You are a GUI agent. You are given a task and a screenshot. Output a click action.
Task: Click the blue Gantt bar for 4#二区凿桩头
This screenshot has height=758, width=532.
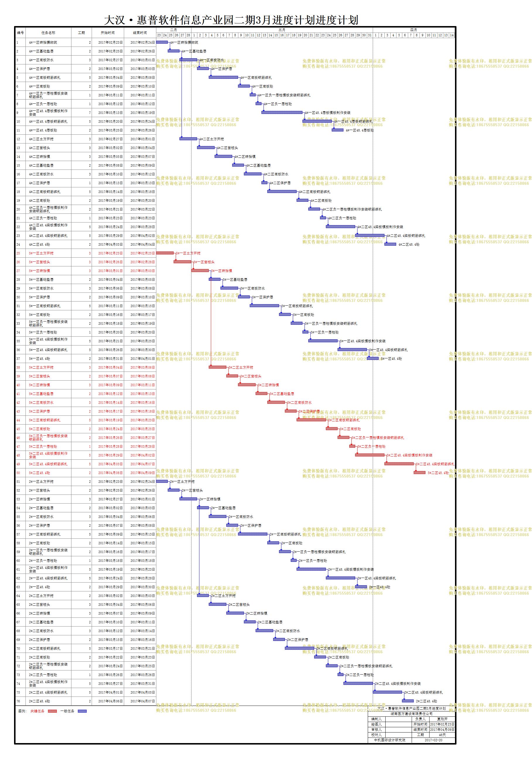206,147
